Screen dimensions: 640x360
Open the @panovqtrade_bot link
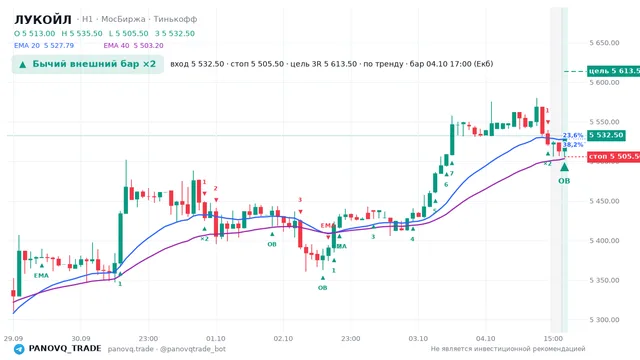pos(193,349)
